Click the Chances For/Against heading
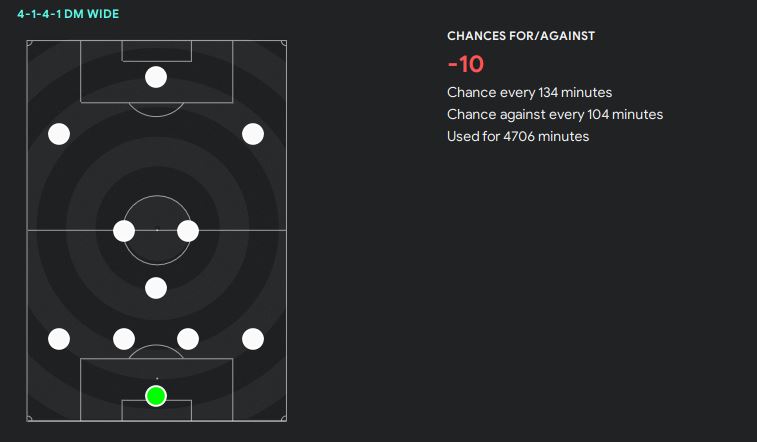The width and height of the screenshot is (757, 442). coord(521,36)
